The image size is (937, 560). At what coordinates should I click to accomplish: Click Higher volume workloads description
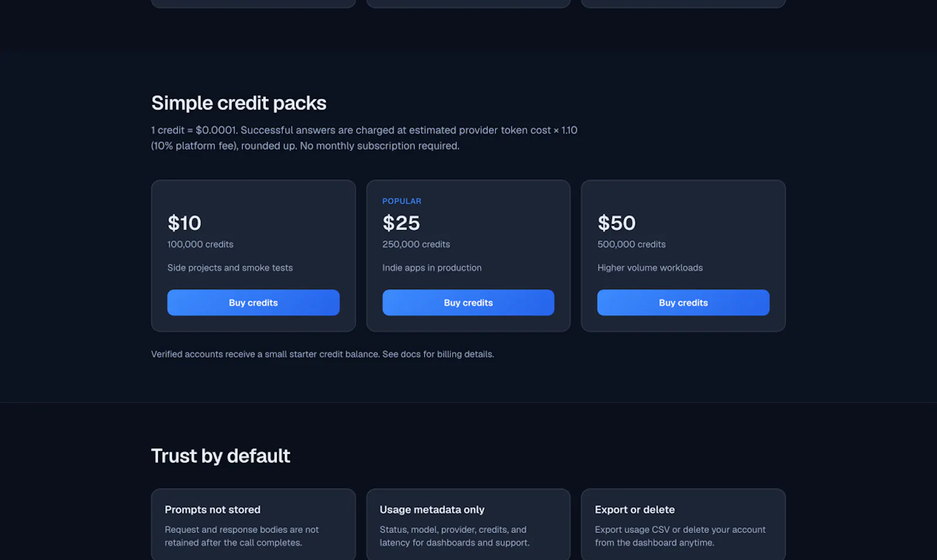point(650,267)
